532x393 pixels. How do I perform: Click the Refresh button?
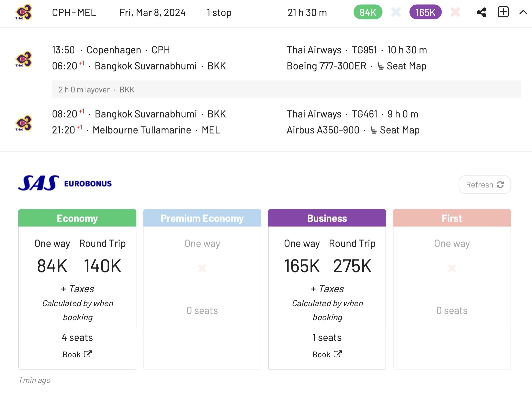pyautogui.click(x=485, y=184)
